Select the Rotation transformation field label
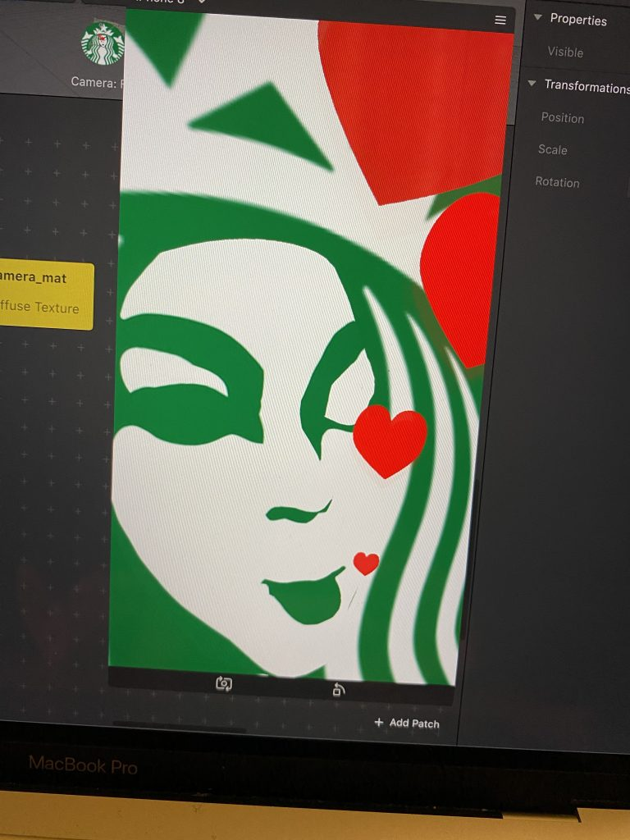The width and height of the screenshot is (630, 840). [x=557, y=182]
